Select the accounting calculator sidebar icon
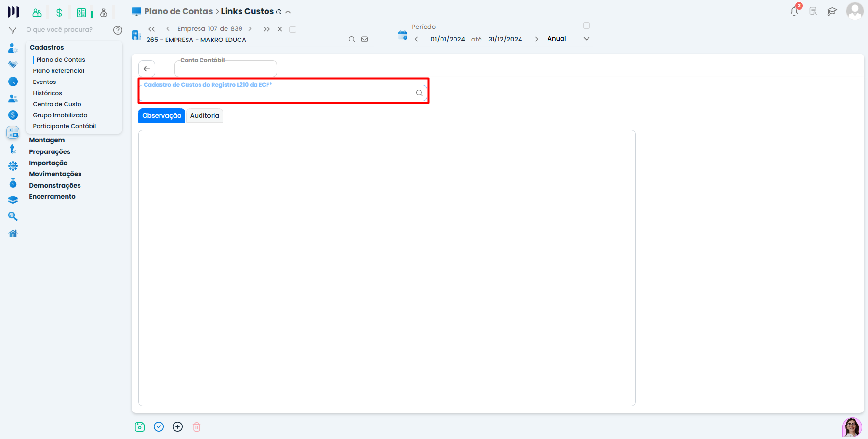 click(13, 132)
